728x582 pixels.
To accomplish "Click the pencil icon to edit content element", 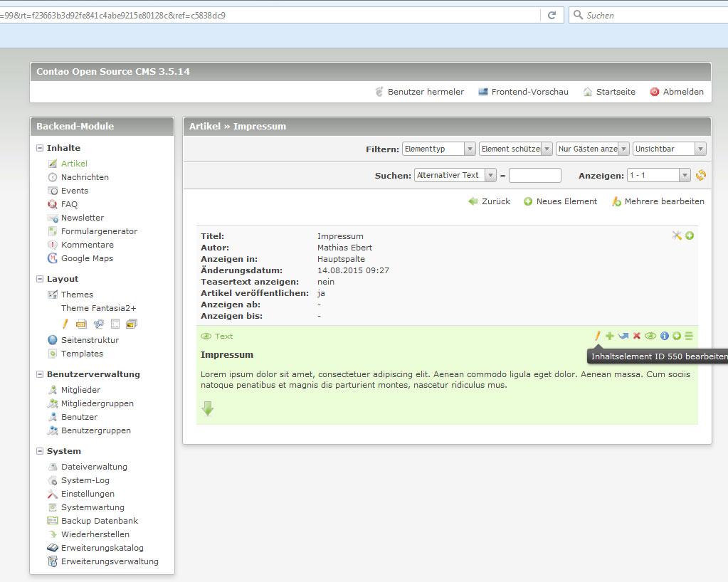I will coord(598,336).
